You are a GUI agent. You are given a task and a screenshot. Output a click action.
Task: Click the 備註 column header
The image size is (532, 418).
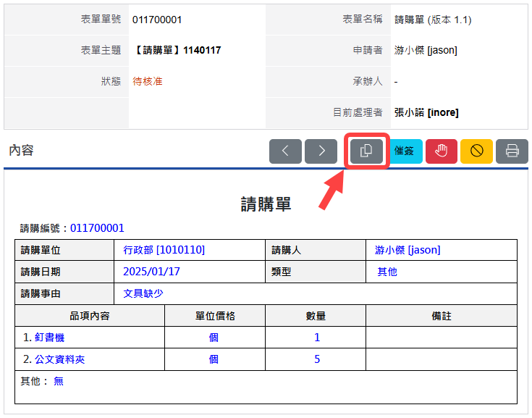(x=442, y=316)
